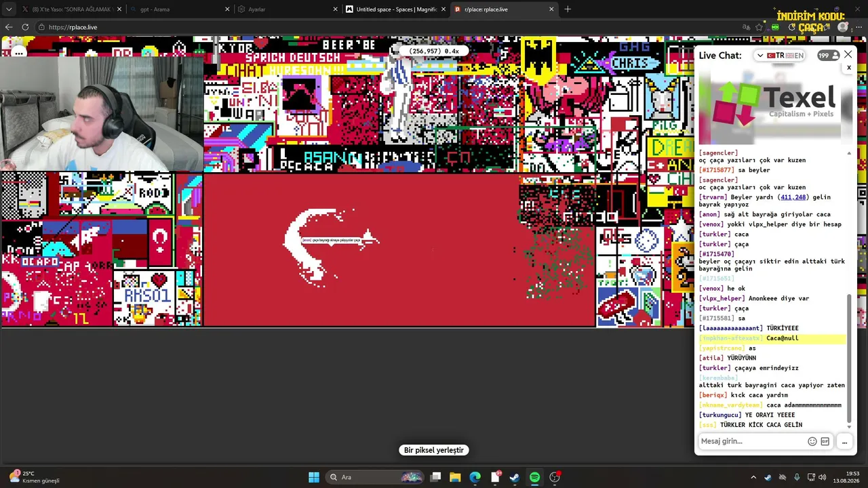868x488 pixels.
Task: Open the three-dot menu over the webcam
Action: point(18,52)
